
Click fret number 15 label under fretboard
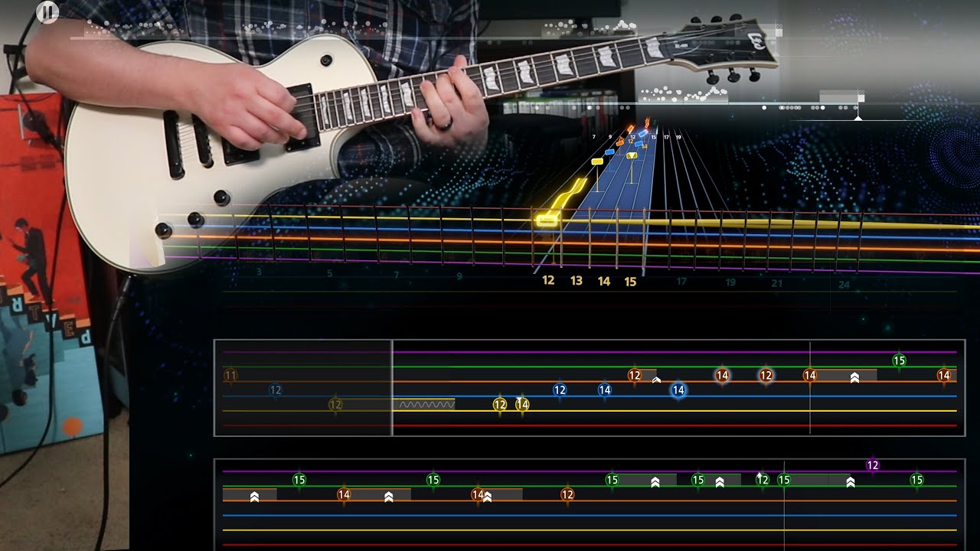[x=630, y=282]
